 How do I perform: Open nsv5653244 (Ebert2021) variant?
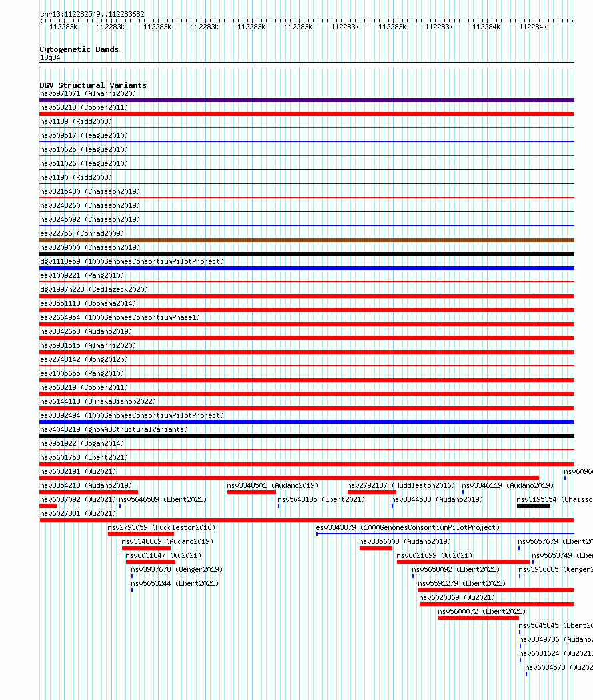pyautogui.click(x=175, y=583)
